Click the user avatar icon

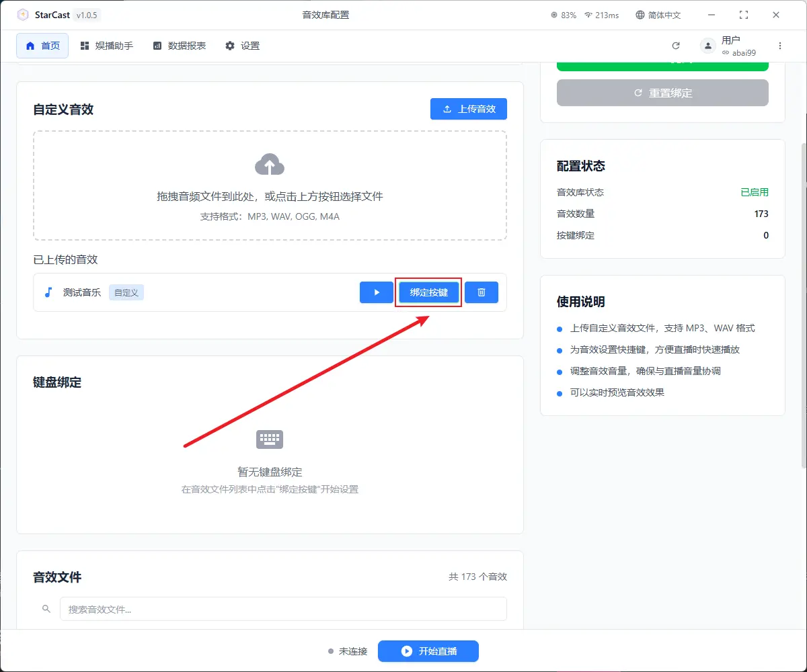[x=707, y=46]
